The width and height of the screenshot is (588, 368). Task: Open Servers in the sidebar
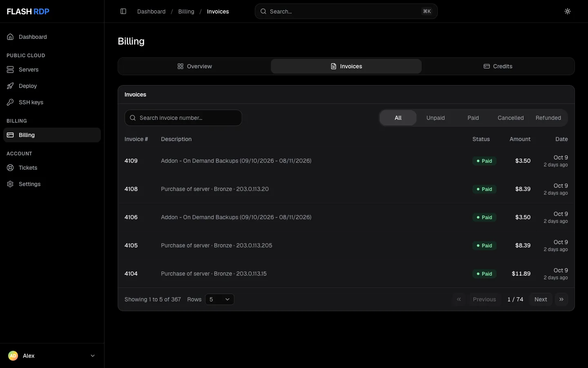coord(52,70)
